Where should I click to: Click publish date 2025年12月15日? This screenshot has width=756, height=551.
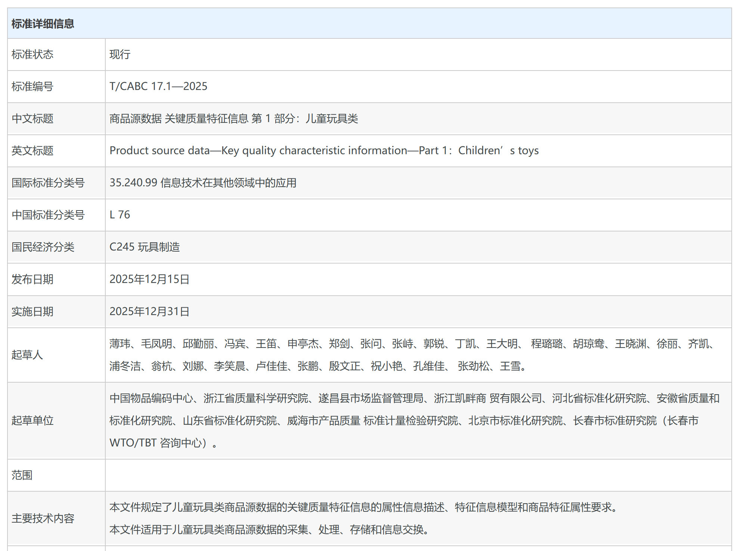149,279
